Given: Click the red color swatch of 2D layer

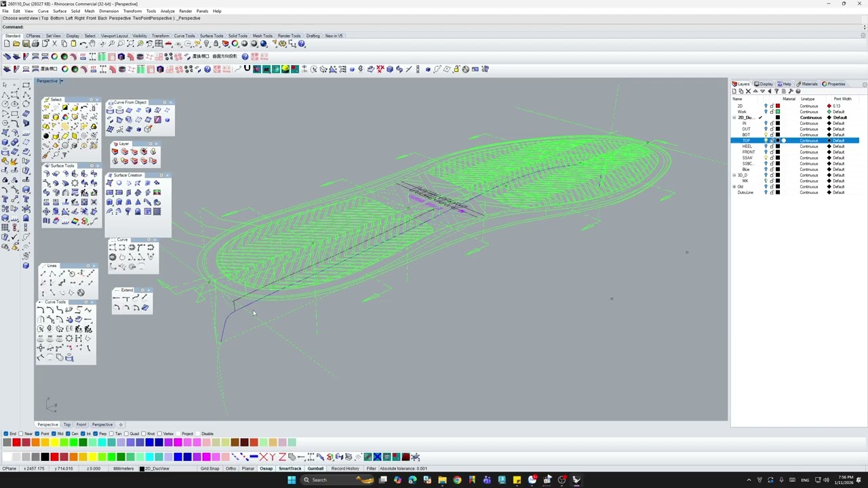Looking at the screenshot, I should (x=778, y=106).
